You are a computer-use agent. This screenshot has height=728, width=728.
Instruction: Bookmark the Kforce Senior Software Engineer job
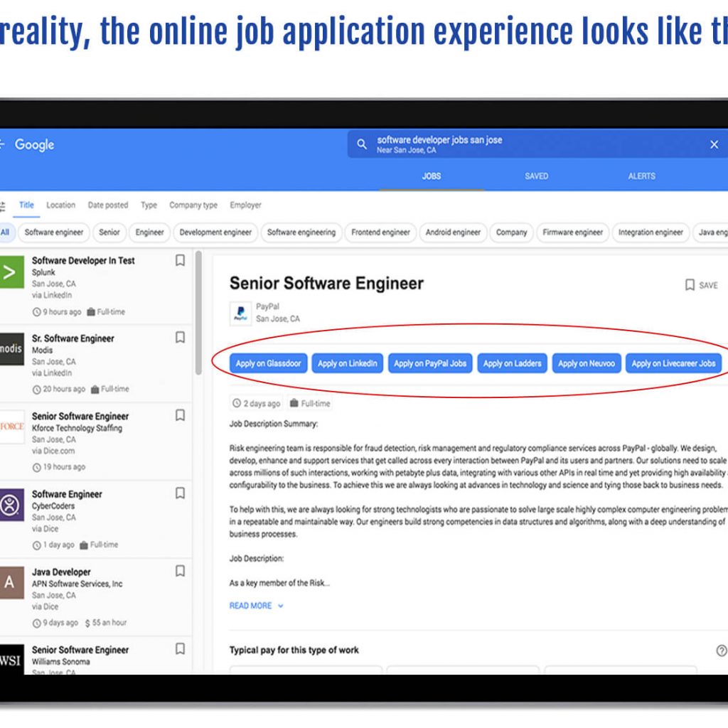click(180, 415)
